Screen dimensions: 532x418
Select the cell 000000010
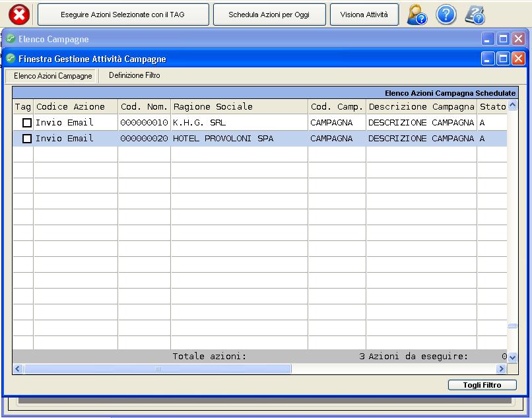coord(144,123)
